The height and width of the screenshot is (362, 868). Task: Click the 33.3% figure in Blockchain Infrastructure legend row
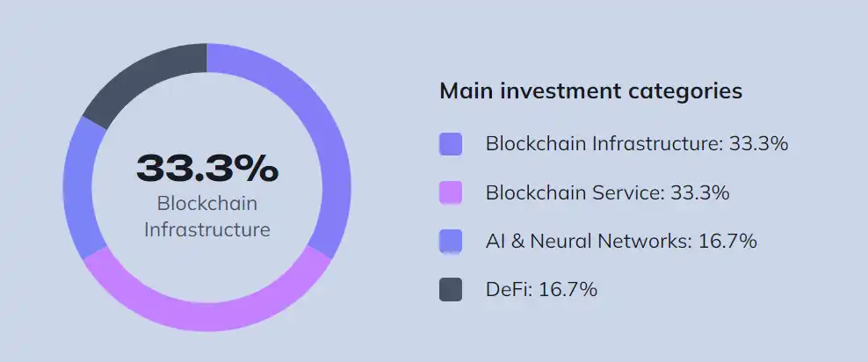tap(758, 144)
